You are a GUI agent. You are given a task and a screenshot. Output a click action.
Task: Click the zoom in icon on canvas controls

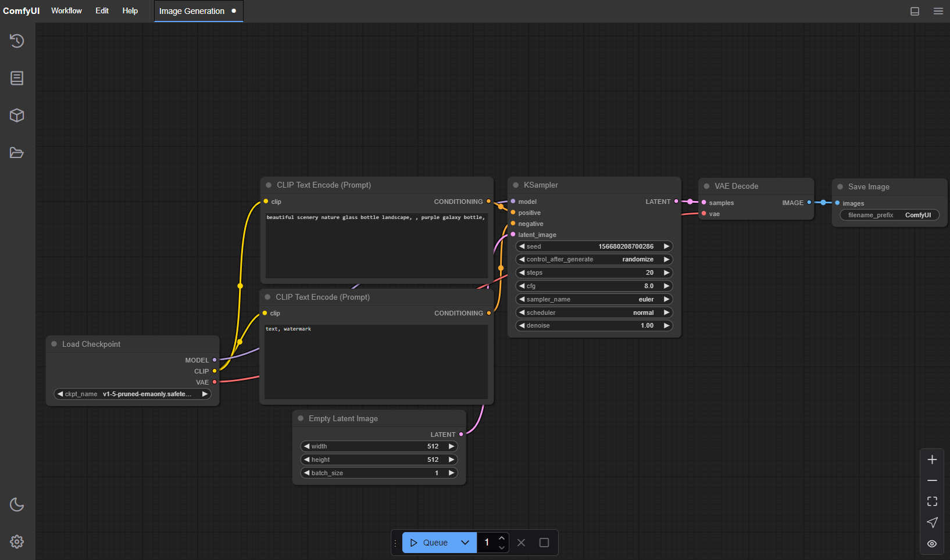point(932,460)
